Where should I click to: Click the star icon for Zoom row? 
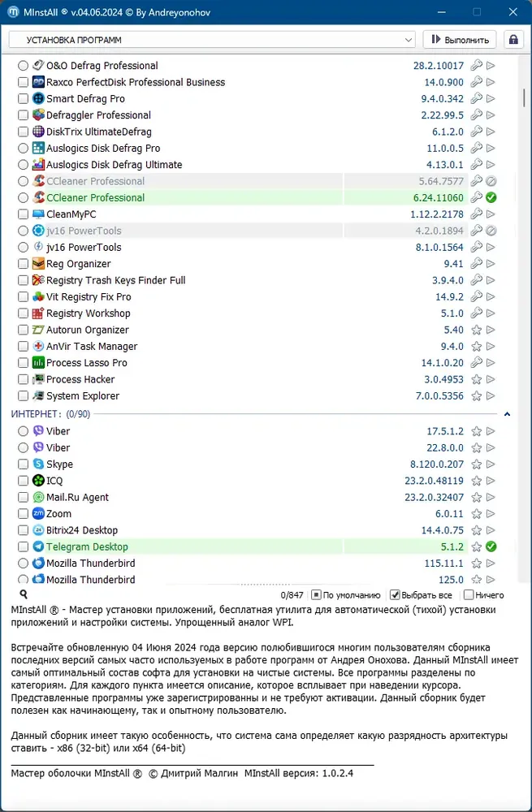[x=476, y=514]
